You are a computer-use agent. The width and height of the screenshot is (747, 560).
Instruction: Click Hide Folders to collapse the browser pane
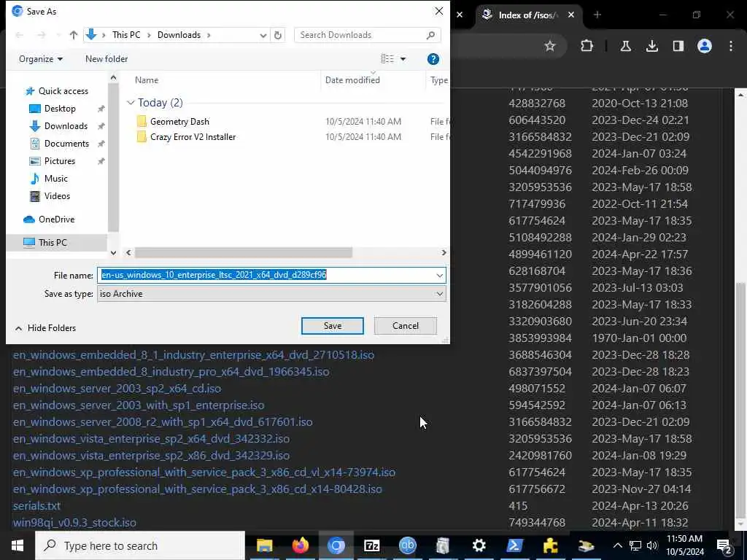[46, 328]
